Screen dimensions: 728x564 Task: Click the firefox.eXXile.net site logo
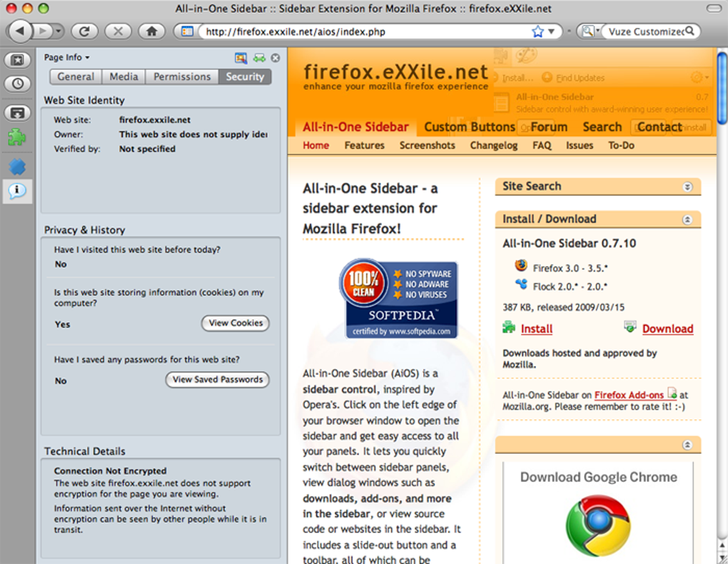pyautogui.click(x=395, y=76)
